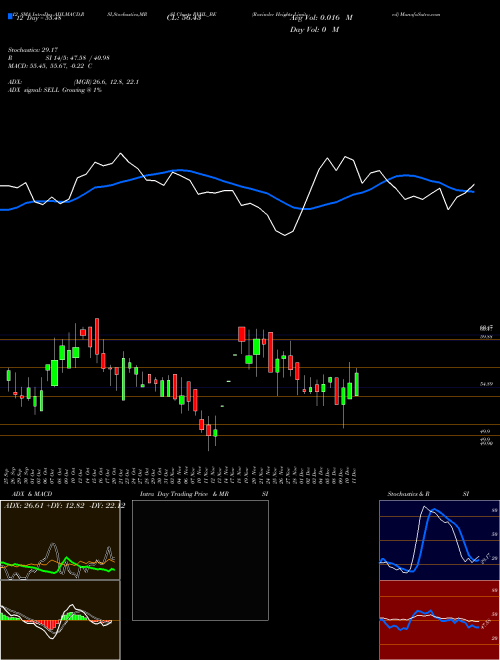
Task: Select the 'Intra Day Trading Price & MR' title
Action: point(184,494)
